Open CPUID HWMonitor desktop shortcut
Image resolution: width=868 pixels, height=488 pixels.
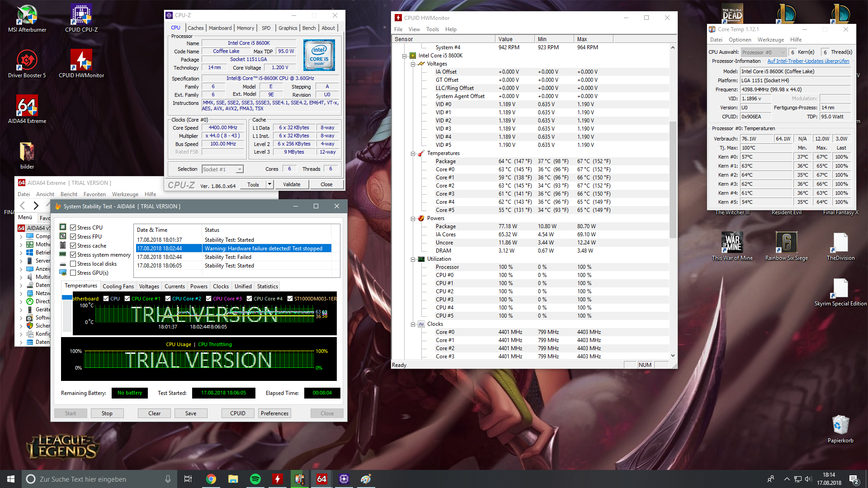pos(81,64)
